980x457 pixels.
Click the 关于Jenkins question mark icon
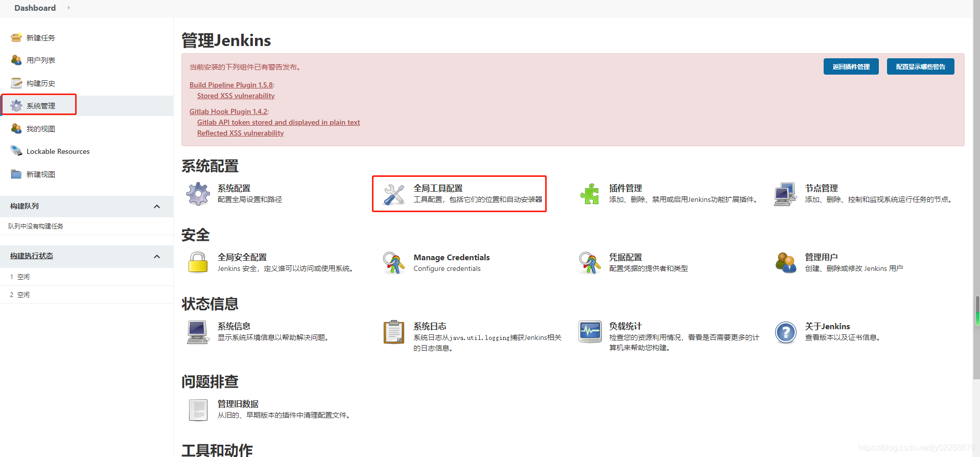(x=785, y=332)
